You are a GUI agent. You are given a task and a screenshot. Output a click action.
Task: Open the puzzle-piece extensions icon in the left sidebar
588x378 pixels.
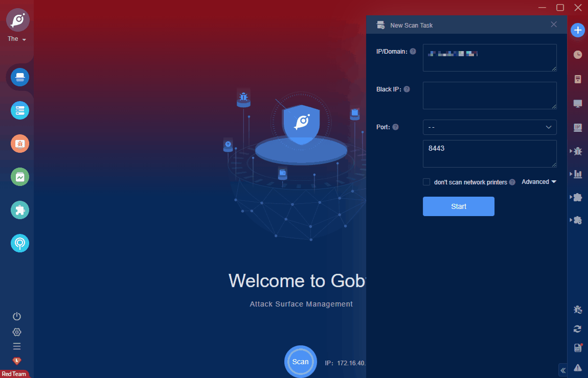click(20, 210)
